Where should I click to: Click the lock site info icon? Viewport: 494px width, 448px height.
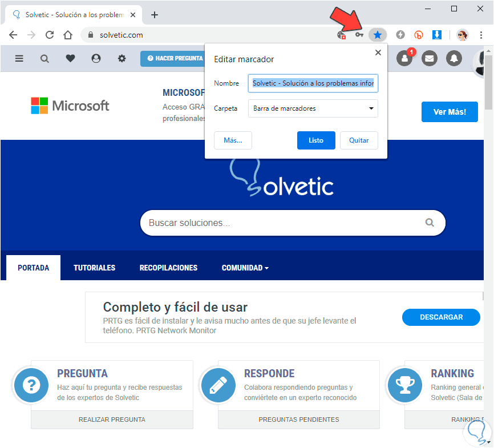pyautogui.click(x=91, y=35)
